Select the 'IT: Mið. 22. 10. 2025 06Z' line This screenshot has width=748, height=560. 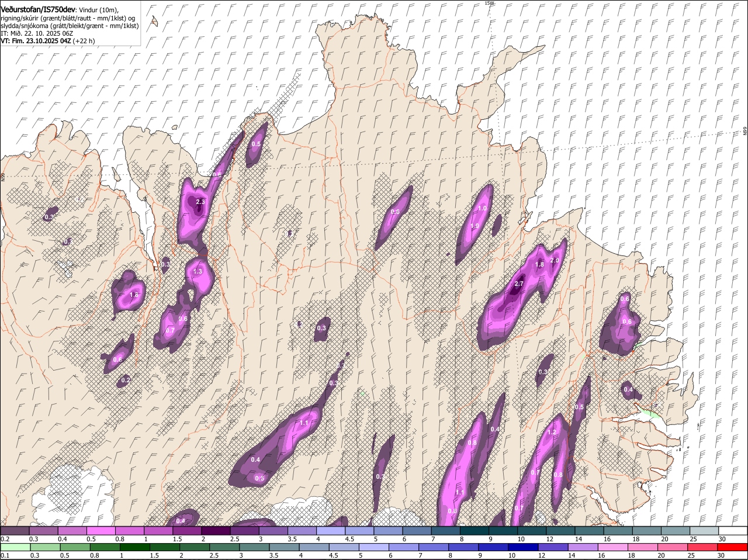pos(37,33)
